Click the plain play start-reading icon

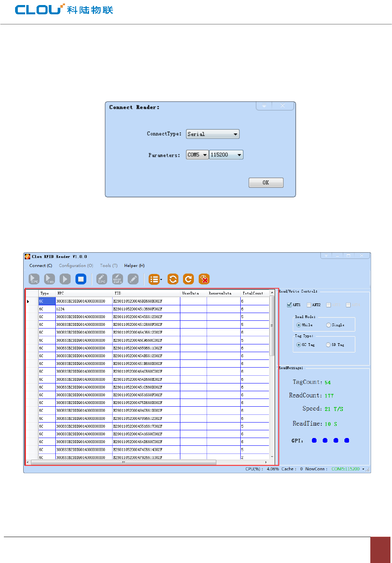[x=65, y=279]
